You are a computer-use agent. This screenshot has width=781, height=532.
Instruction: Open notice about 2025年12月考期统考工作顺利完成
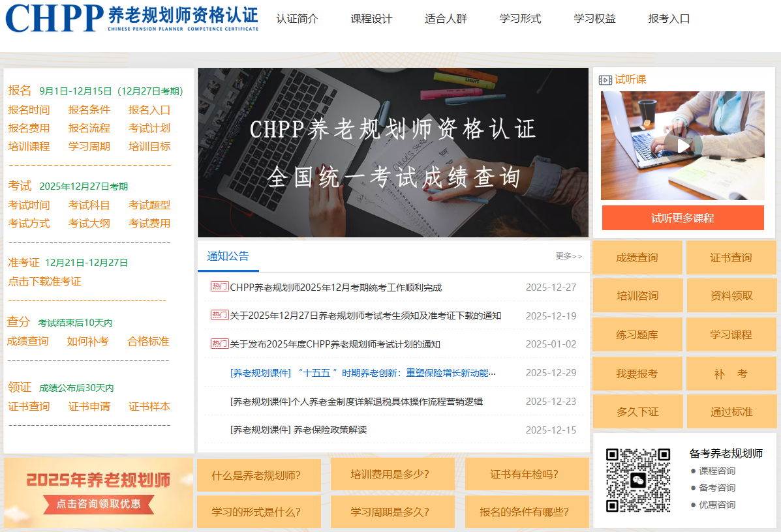click(335, 288)
